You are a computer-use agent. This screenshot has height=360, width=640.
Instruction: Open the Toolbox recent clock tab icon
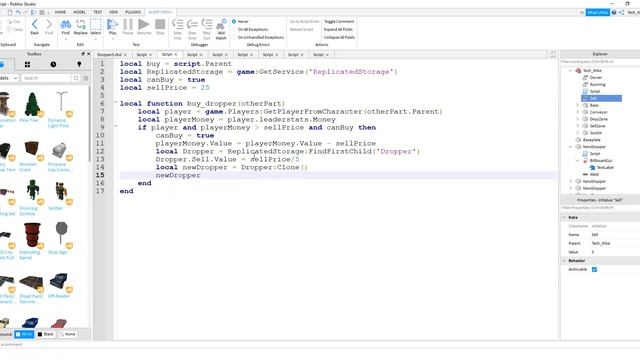[53, 64]
